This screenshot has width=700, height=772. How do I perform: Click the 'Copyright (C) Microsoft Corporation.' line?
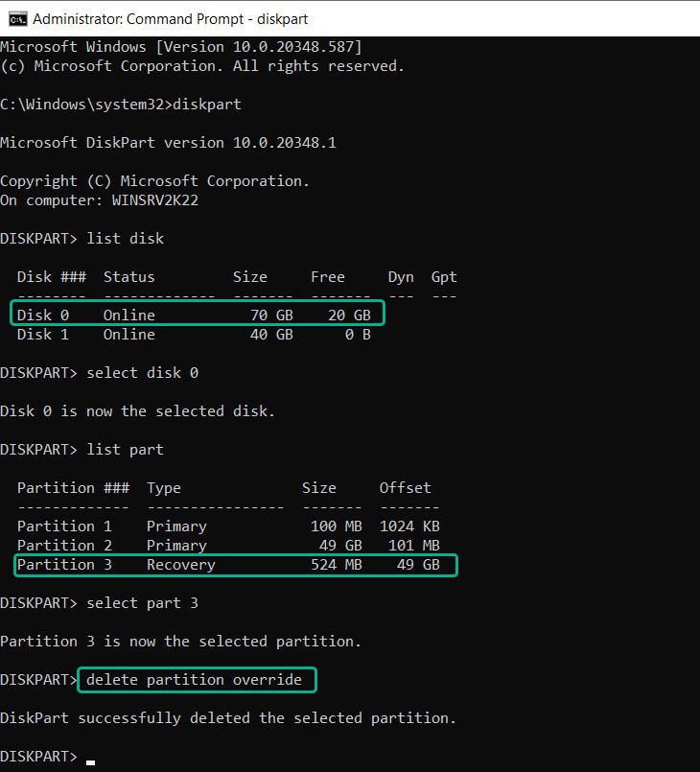coord(154,181)
